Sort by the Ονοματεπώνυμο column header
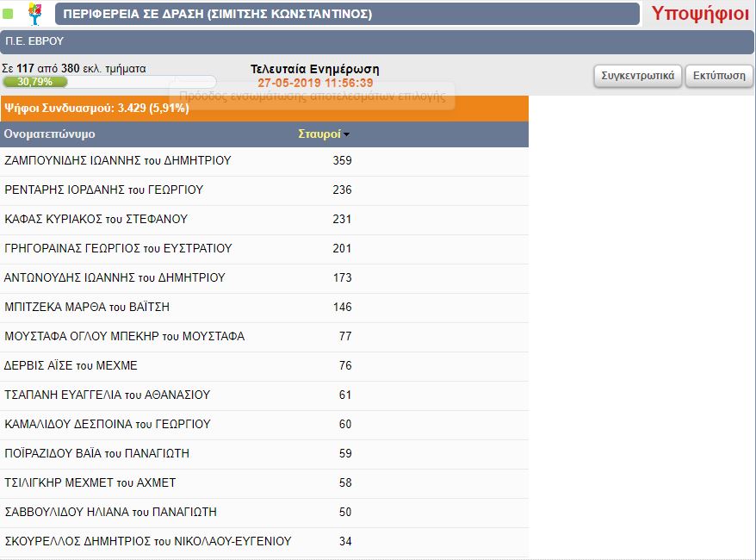 pos(50,134)
